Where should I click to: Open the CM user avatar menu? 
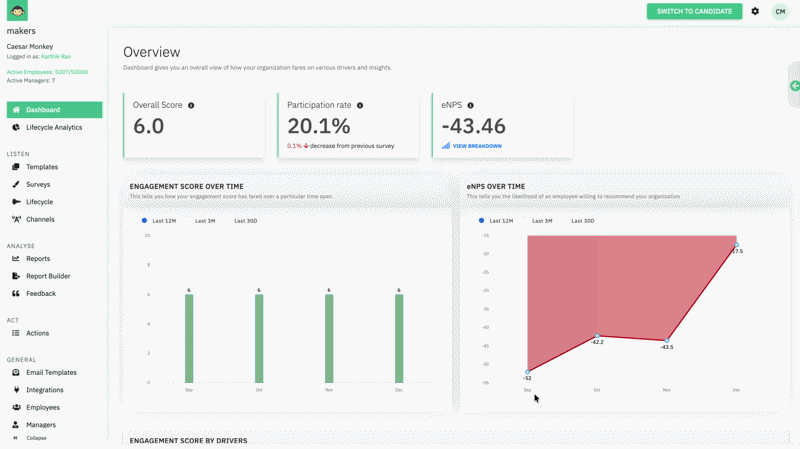coord(779,12)
